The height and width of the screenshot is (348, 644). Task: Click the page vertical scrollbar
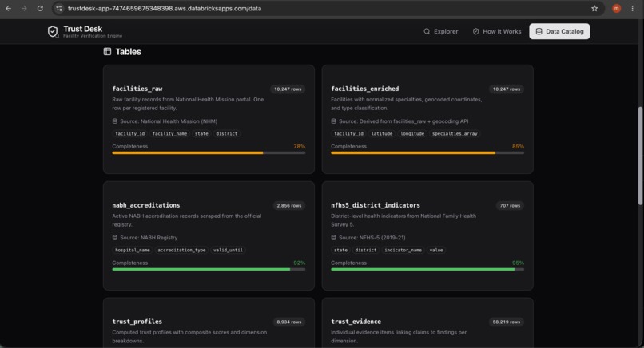coord(640,156)
